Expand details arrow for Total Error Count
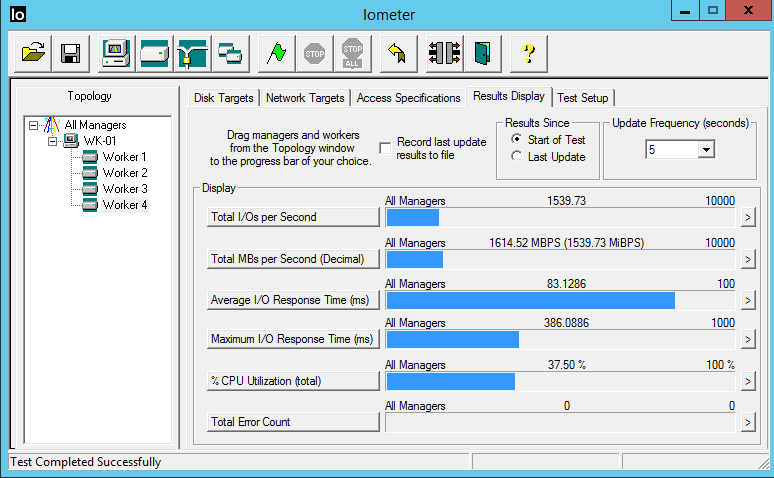 point(748,422)
